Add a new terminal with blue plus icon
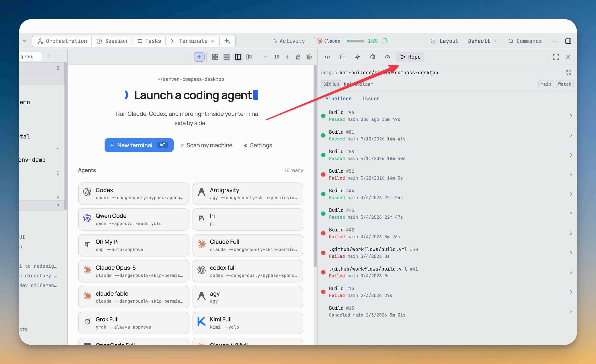The image size is (596, 364). [199, 57]
